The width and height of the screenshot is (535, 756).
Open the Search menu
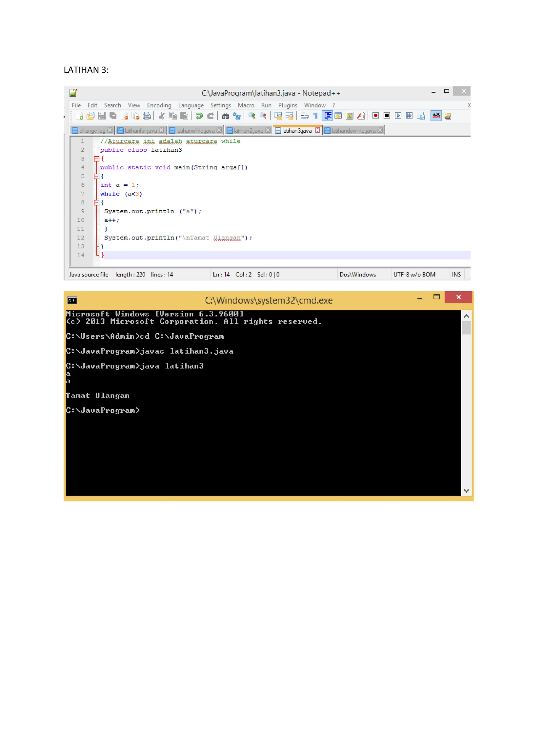tap(112, 105)
